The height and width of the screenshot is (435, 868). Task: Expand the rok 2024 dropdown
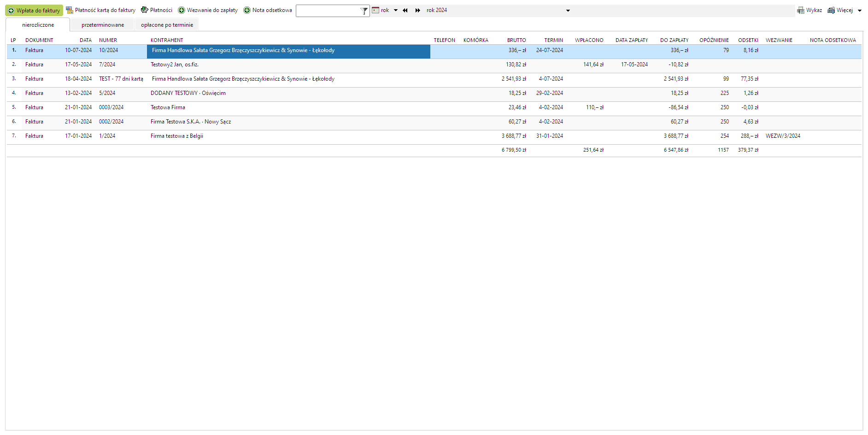coord(568,11)
